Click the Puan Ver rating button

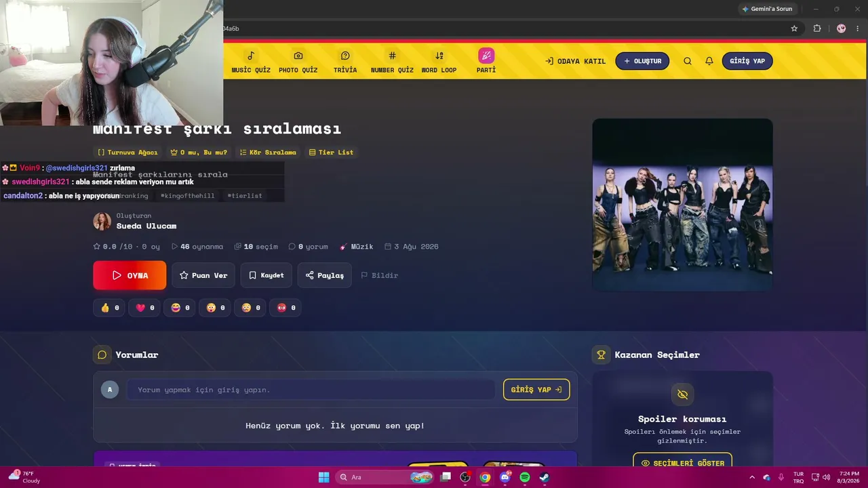point(203,275)
